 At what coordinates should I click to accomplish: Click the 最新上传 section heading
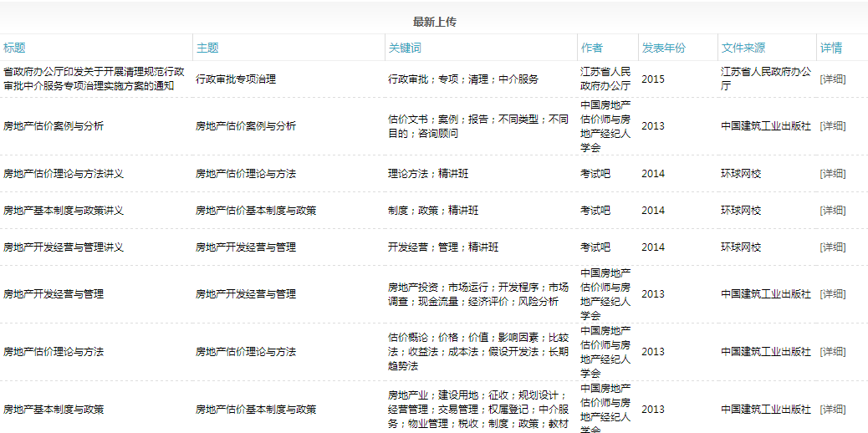(x=435, y=22)
